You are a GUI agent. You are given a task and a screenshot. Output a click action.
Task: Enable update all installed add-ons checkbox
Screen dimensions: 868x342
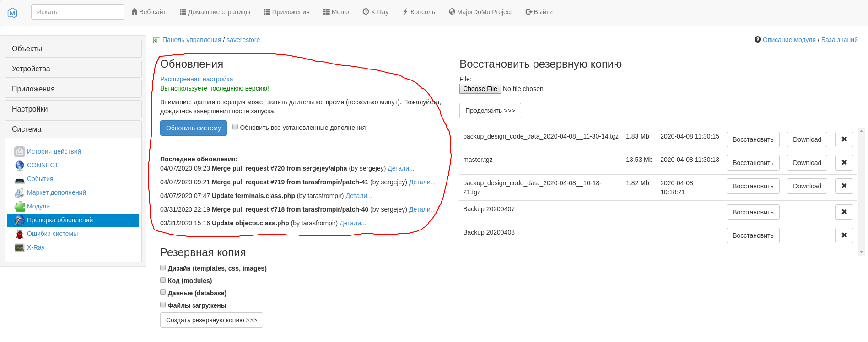point(235,127)
